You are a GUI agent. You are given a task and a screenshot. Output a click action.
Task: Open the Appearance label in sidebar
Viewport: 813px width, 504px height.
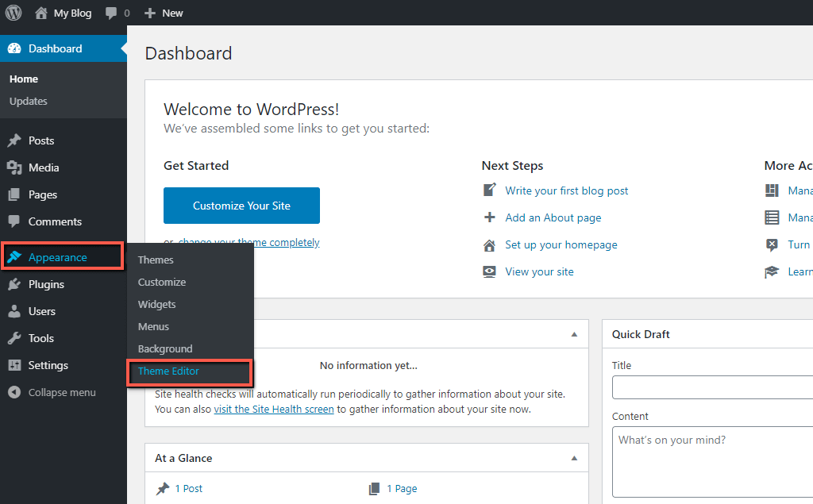point(57,257)
